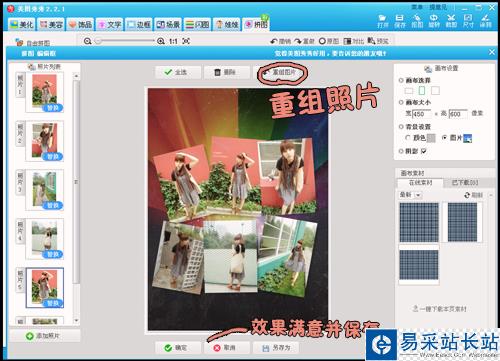This screenshot has height=361, width=500.
Task: Close the 拼图 editing dialog
Action: [x=492, y=52]
